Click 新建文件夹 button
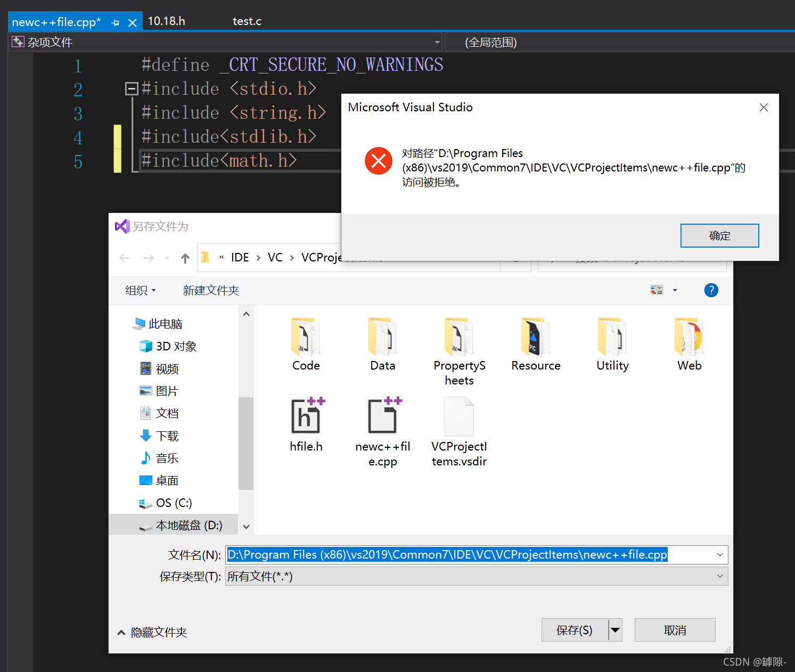This screenshot has height=672, width=795. [211, 290]
